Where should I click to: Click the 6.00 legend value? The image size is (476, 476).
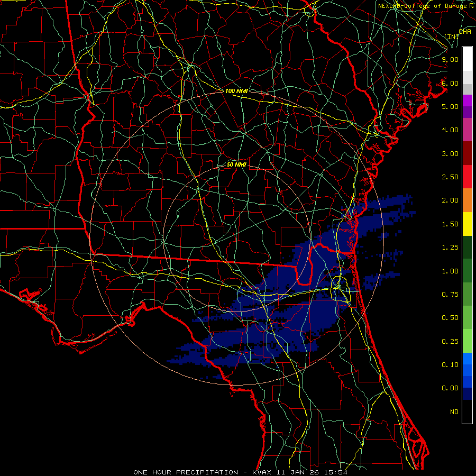point(450,83)
